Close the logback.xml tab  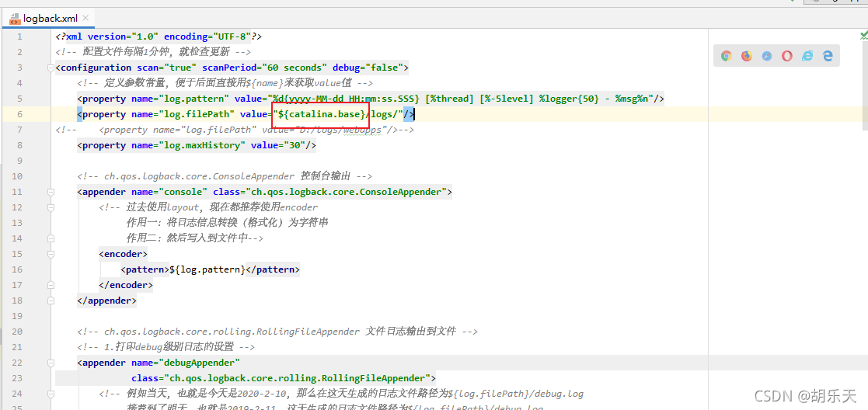[x=85, y=19]
